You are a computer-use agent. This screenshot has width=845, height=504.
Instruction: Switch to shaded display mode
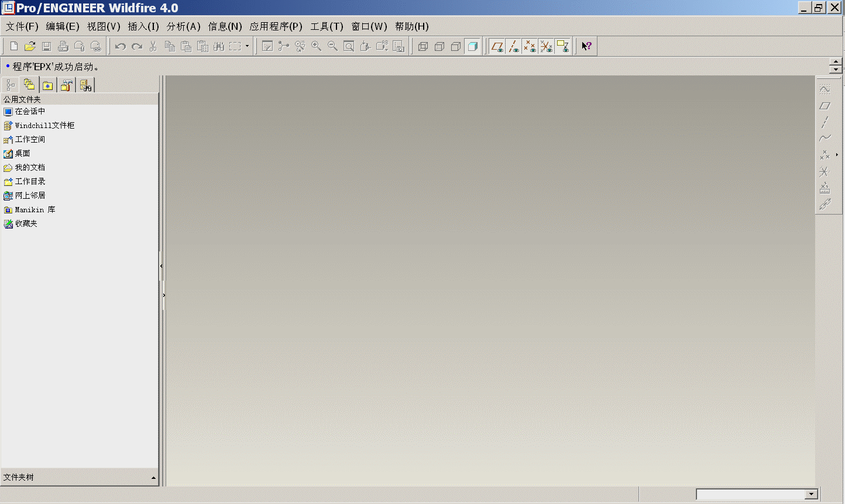click(x=473, y=46)
